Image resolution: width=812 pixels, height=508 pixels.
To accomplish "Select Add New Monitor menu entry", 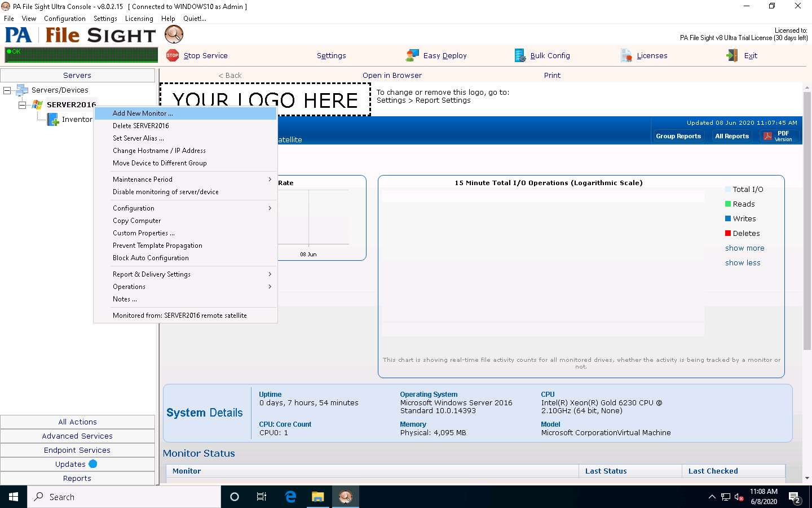I will tap(186, 113).
